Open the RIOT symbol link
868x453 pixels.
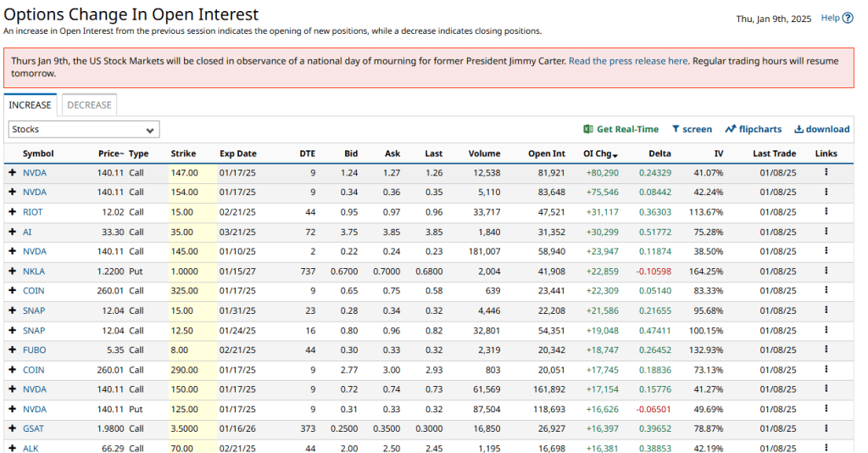click(x=33, y=212)
